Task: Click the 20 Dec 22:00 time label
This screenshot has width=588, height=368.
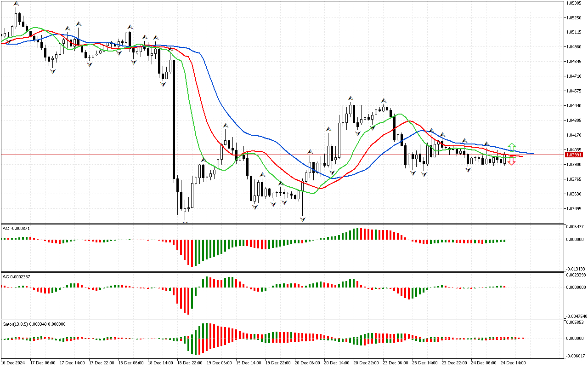Action: (x=366, y=363)
